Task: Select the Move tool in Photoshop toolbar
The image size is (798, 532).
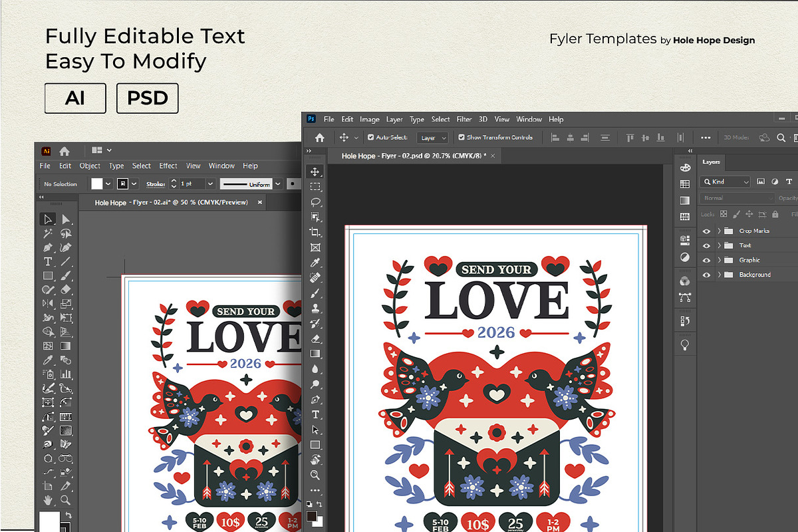Action: click(315, 172)
